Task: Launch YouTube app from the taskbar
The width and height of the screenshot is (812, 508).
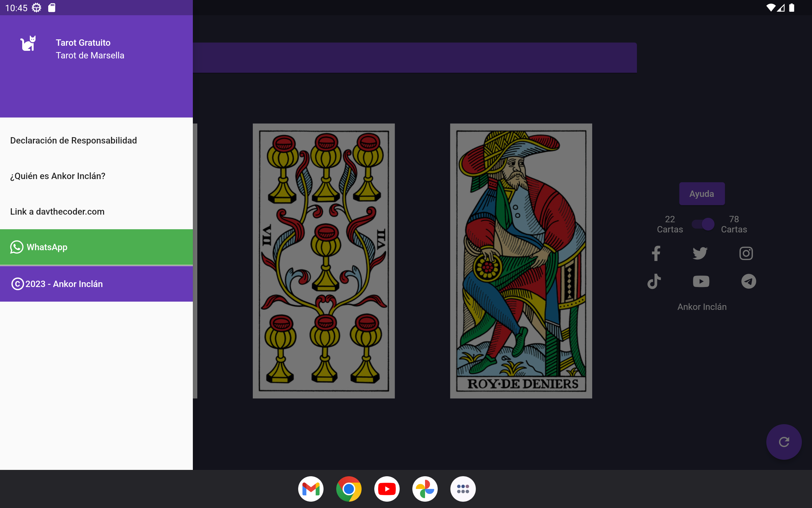Action: [x=387, y=489]
